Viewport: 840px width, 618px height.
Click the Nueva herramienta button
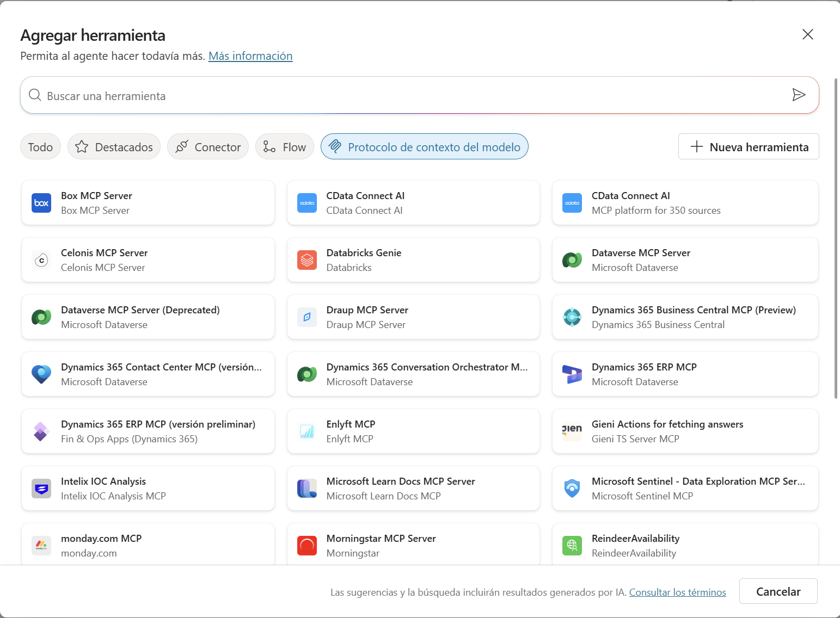[x=748, y=146]
